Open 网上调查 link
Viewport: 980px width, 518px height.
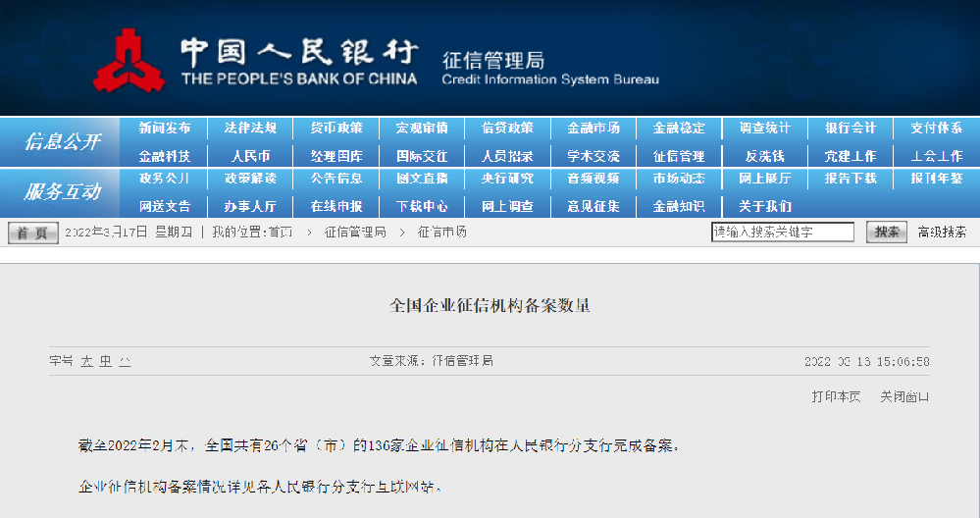(x=507, y=207)
